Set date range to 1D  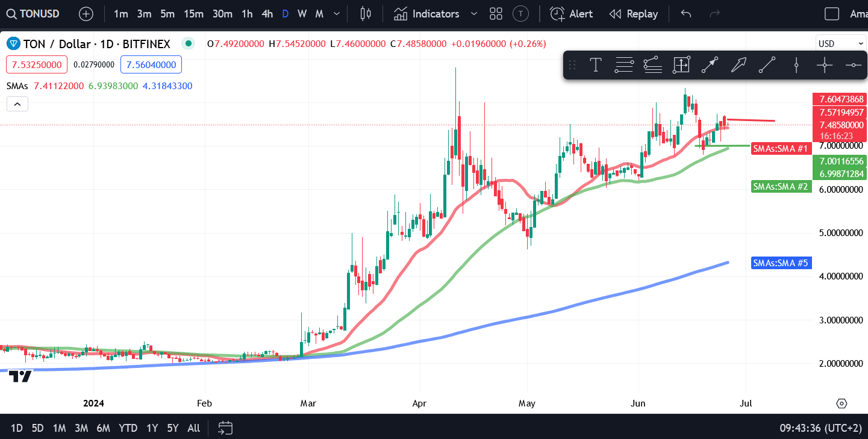17,428
